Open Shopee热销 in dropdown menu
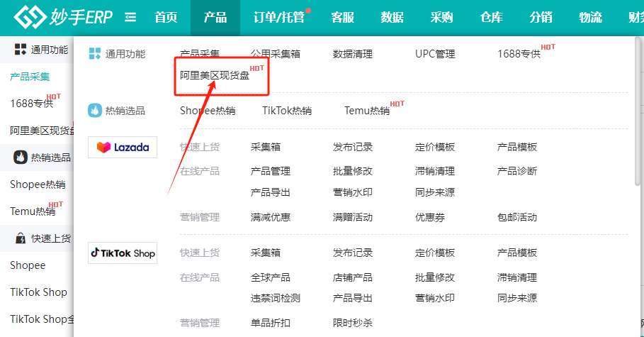The image size is (644, 337). [x=208, y=111]
